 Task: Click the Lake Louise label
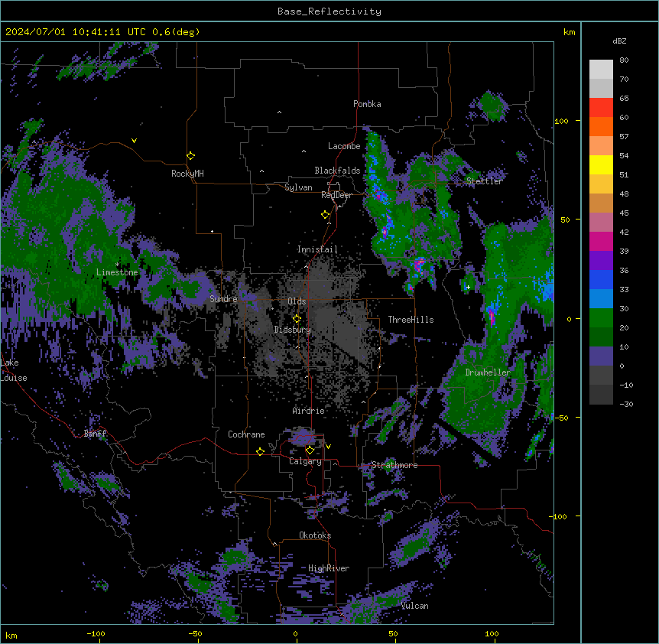[x=14, y=370]
